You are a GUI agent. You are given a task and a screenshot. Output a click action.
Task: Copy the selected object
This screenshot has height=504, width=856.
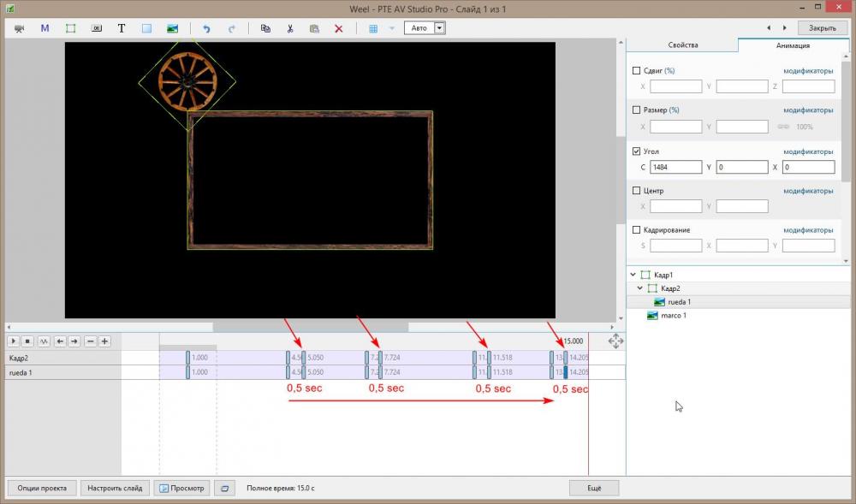pyautogui.click(x=265, y=28)
